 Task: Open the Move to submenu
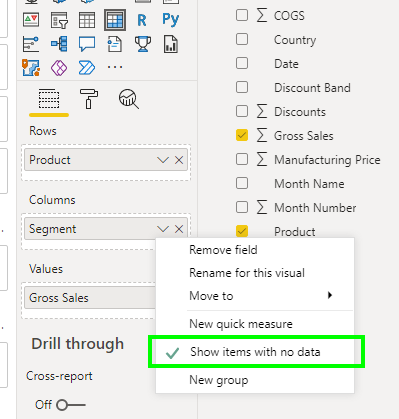[255, 296]
